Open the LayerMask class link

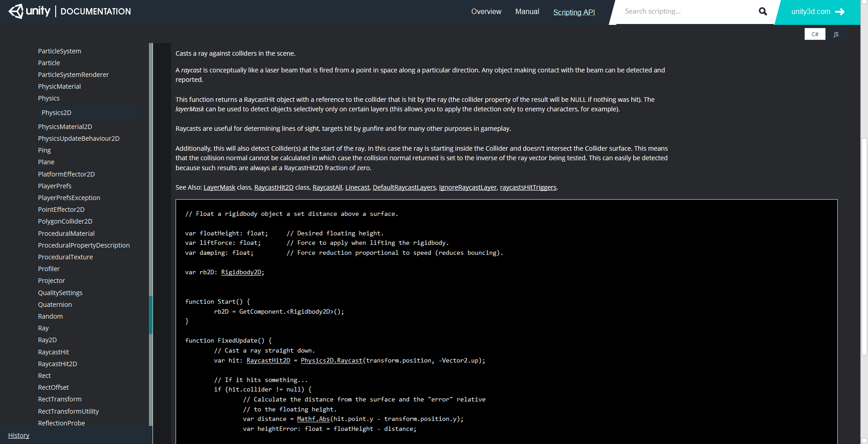pos(219,187)
